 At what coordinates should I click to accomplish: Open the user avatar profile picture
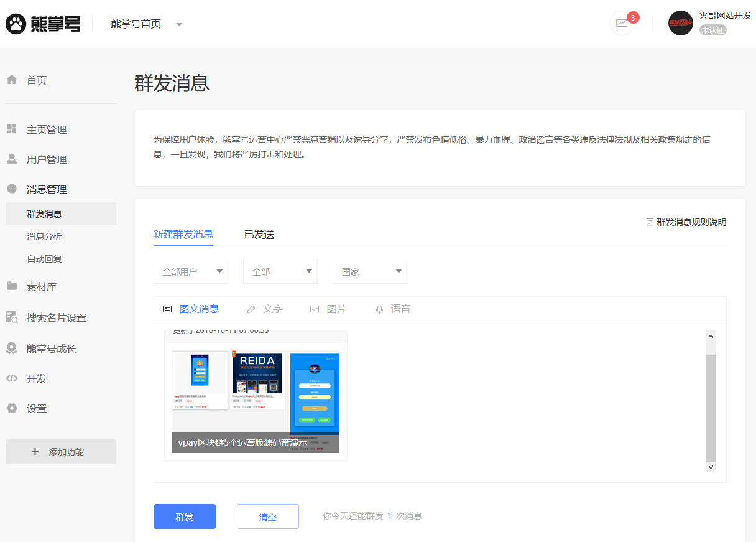(680, 23)
